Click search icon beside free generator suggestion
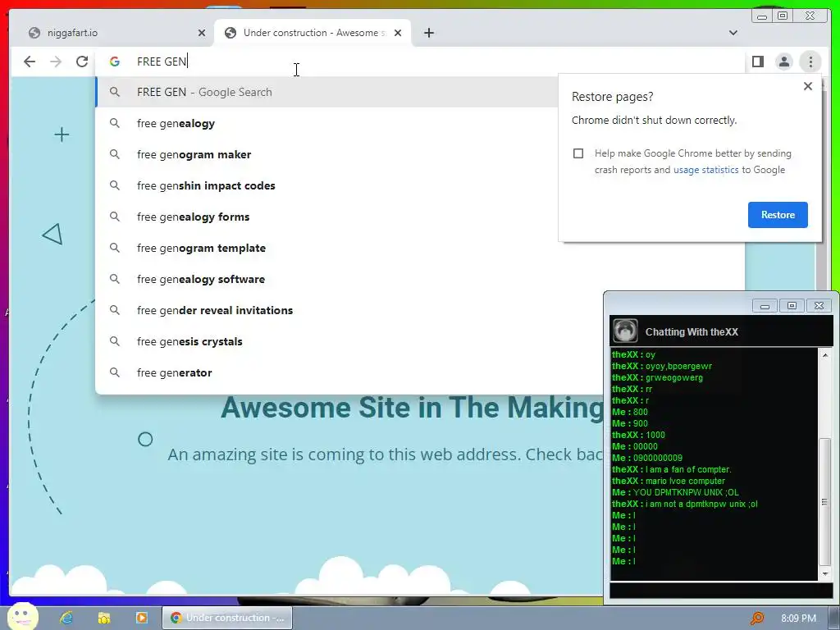The width and height of the screenshot is (840, 630). pos(115,372)
